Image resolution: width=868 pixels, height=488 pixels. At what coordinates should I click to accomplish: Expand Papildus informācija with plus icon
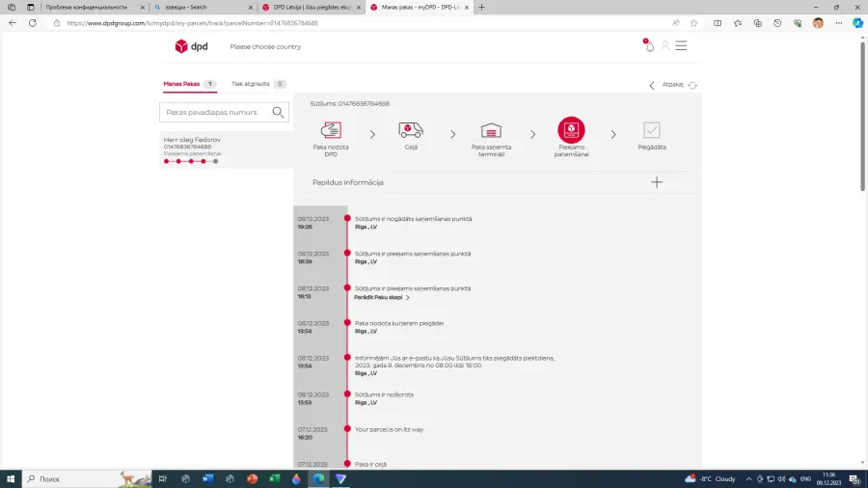tap(657, 182)
